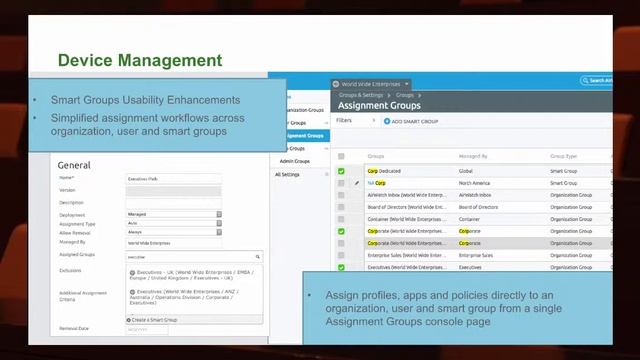The image size is (640, 360).
Task: Open AirWatch Inbox group name in Groups column
Action: pyautogui.click(x=407, y=195)
